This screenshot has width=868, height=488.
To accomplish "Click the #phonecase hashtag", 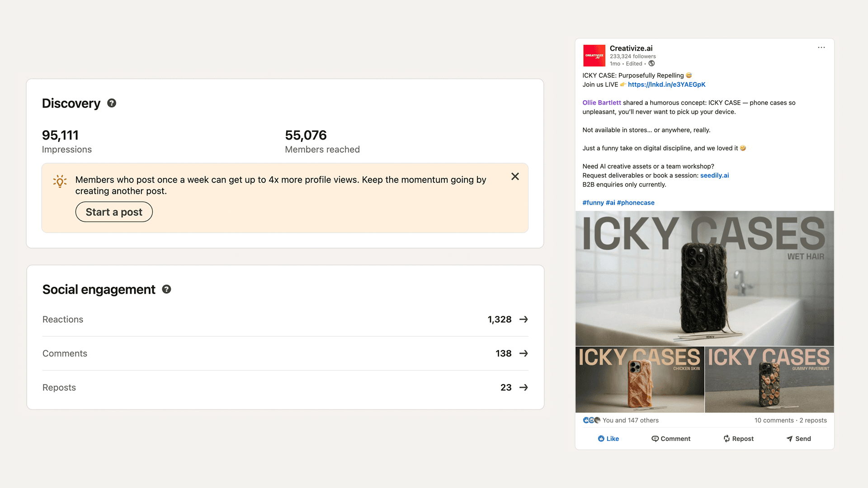I will [x=636, y=202].
